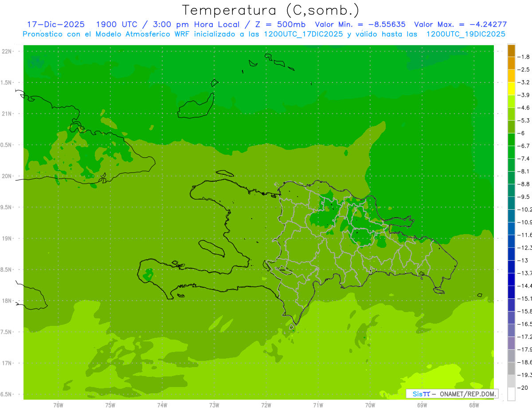Click the legend value "-3.9"
The image size is (532, 411).
point(524,95)
